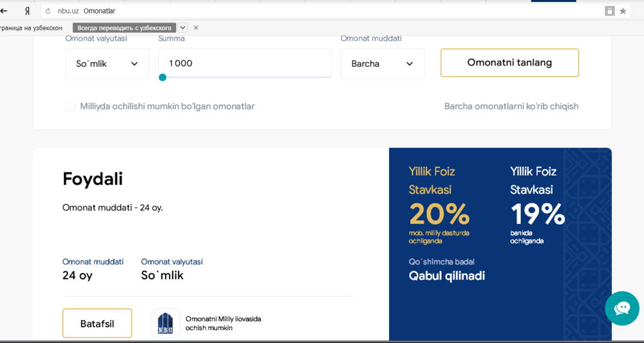The height and width of the screenshot is (343, 644).
Task: Reload the page with the refresh icon
Action: 48,11
